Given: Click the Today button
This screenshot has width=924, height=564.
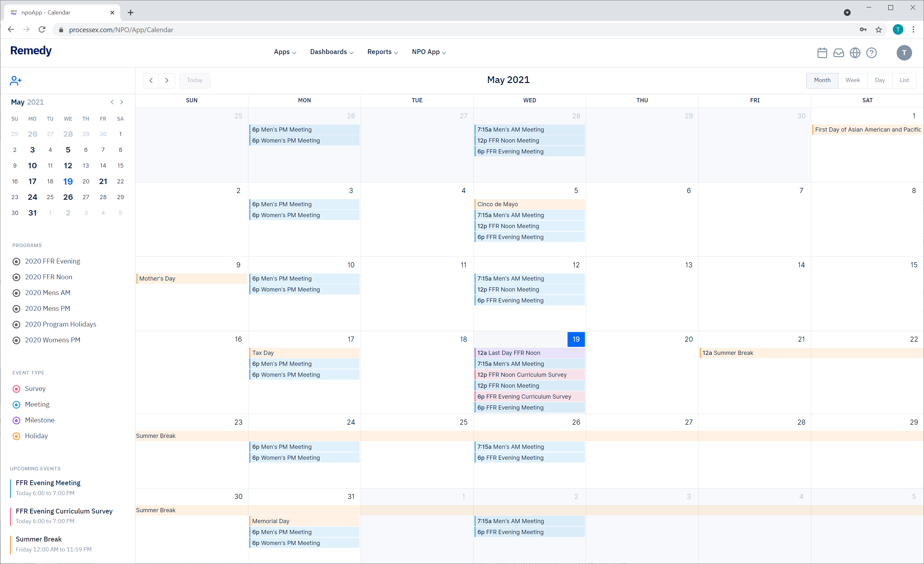Looking at the screenshot, I should [x=195, y=80].
